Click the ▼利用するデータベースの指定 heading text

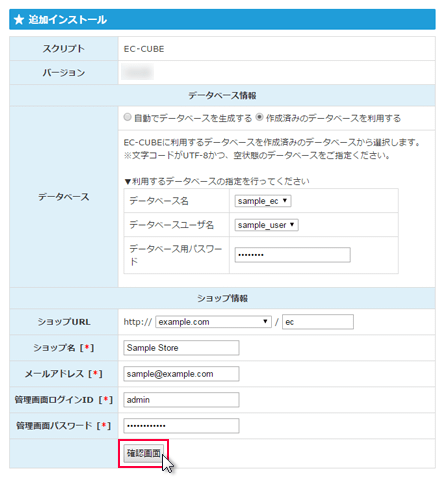[217, 181]
